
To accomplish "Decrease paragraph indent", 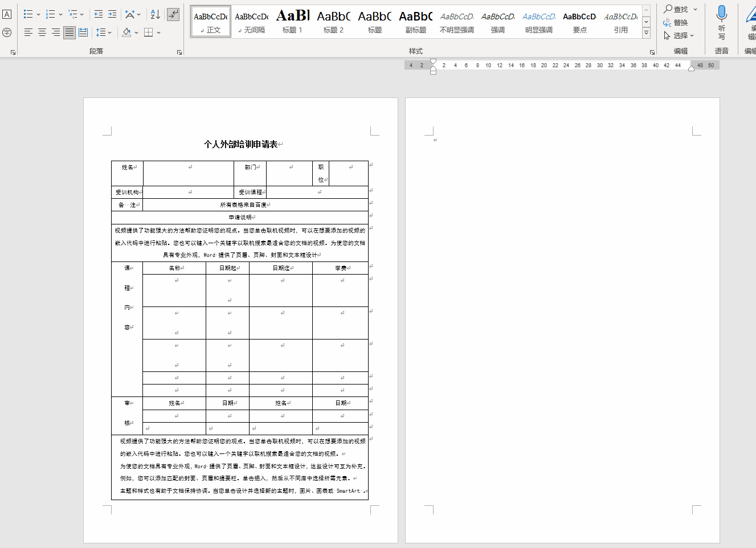I will pos(99,14).
